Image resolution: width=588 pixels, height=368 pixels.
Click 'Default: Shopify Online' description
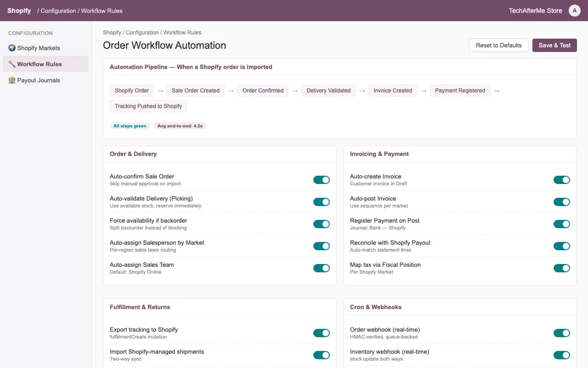click(x=136, y=272)
